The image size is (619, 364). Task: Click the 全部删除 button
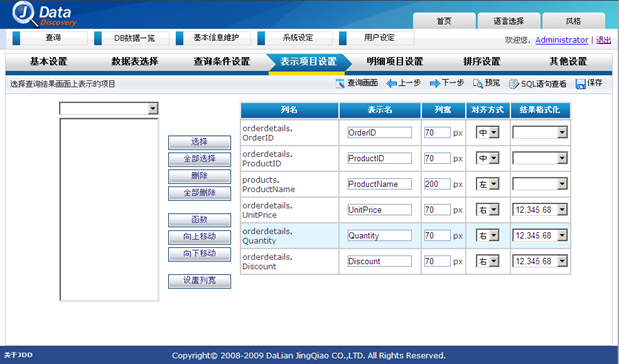(199, 193)
